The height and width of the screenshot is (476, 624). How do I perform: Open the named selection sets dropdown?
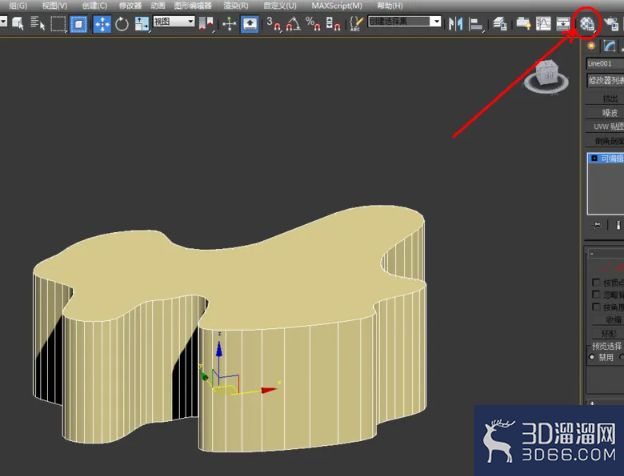coord(404,21)
